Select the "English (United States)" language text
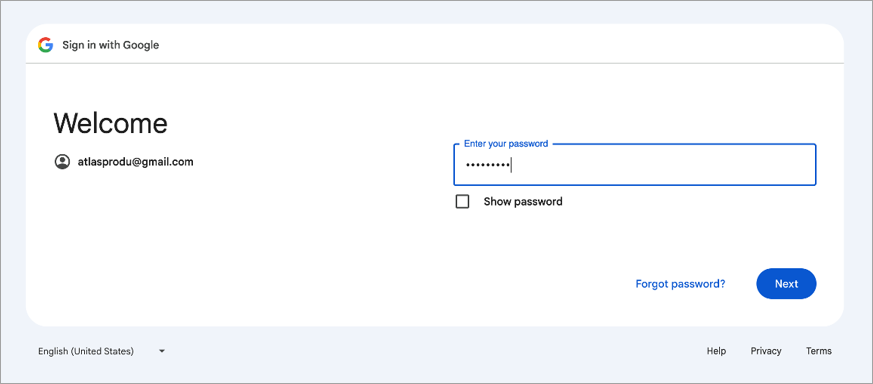The height and width of the screenshot is (384, 873). point(86,351)
